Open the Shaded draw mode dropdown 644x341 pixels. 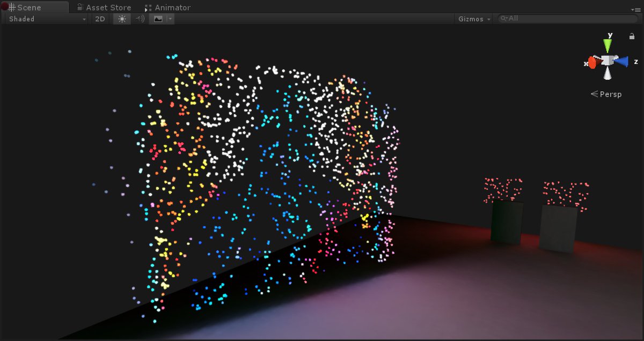(47, 19)
